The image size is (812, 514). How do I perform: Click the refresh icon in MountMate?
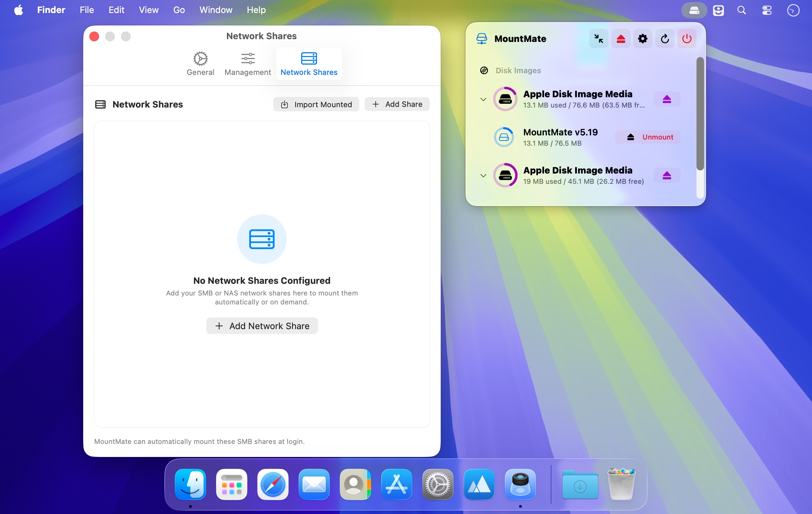pos(665,39)
